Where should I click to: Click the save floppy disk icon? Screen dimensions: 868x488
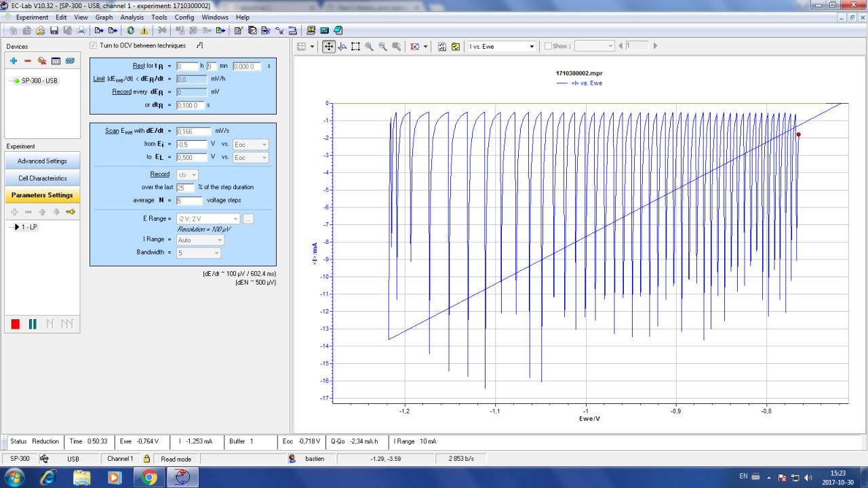point(54,30)
